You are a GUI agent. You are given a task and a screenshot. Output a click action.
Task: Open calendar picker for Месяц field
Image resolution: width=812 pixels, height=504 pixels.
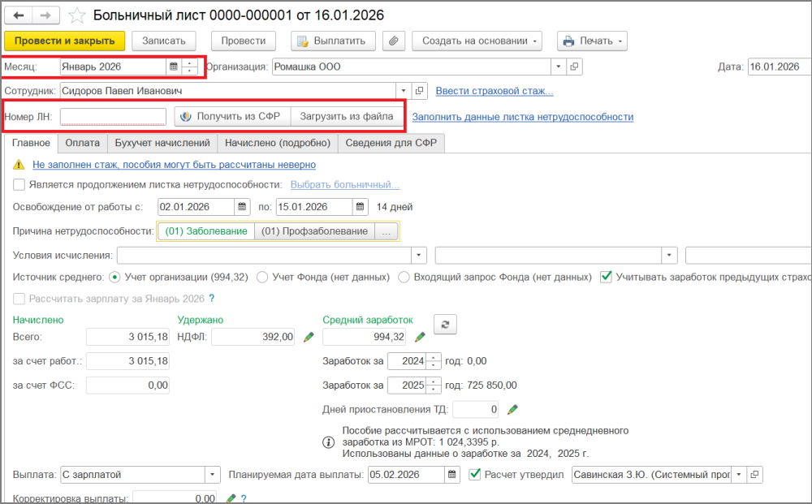[173, 67]
